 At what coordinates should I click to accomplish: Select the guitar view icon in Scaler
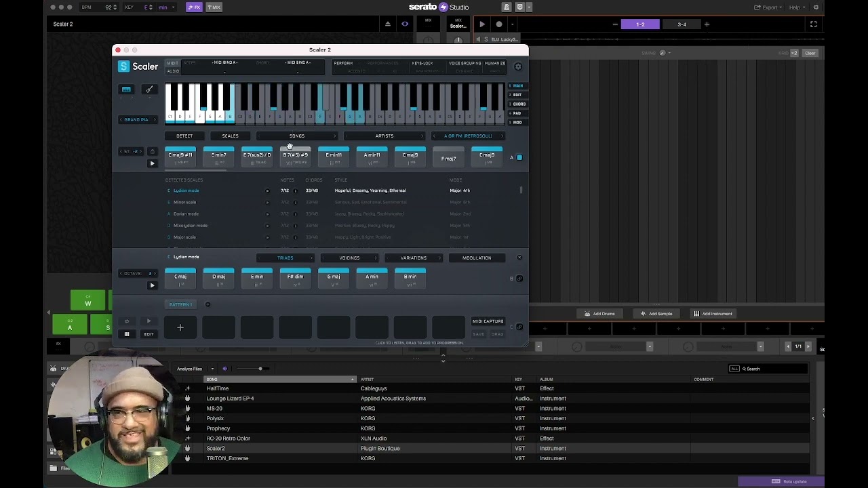[149, 89]
